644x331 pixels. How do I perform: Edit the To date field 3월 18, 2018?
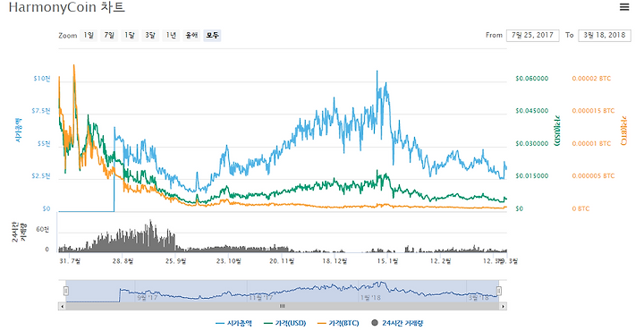click(x=604, y=35)
